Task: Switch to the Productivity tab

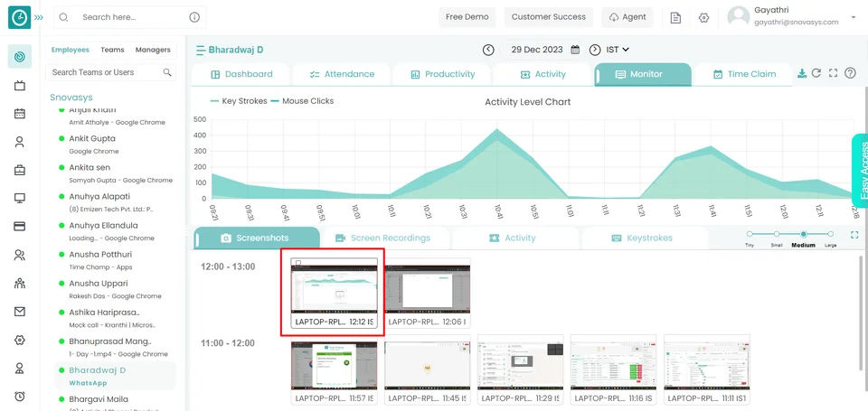Action: (441, 74)
